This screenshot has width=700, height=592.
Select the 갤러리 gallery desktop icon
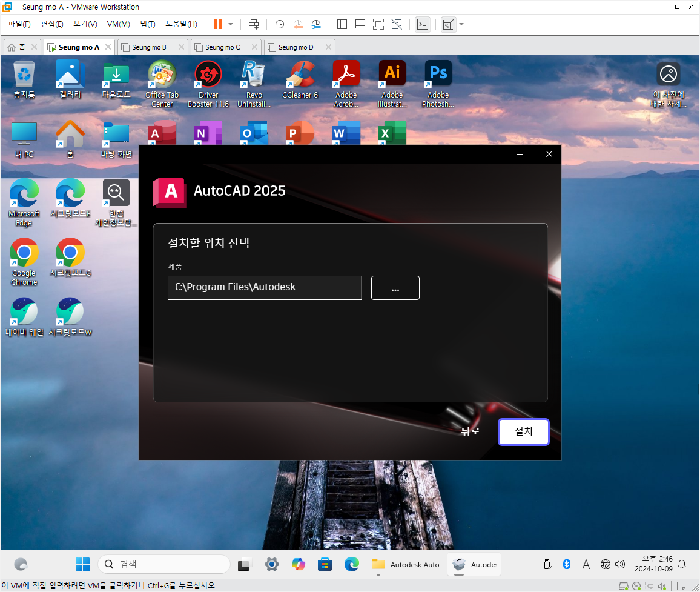(70, 81)
